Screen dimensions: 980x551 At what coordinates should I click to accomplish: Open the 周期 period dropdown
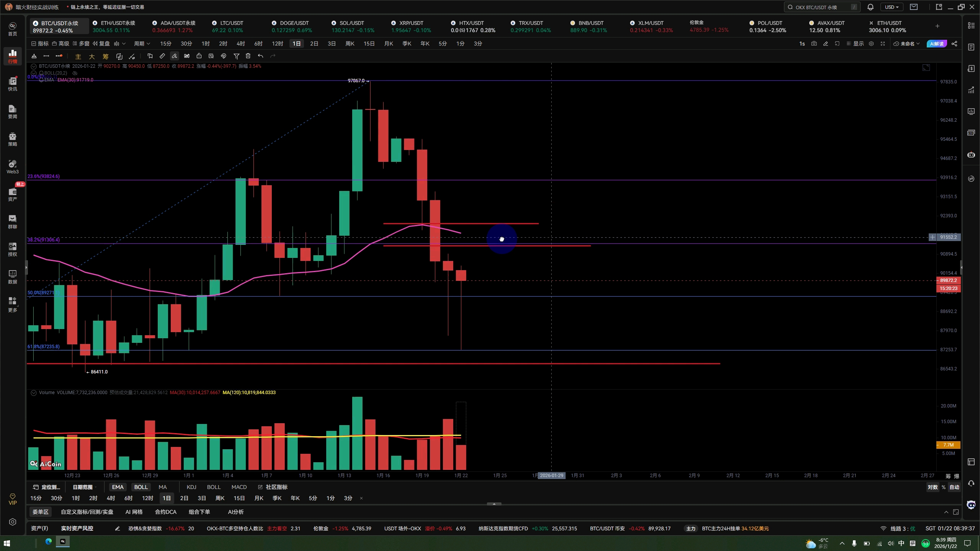point(142,44)
